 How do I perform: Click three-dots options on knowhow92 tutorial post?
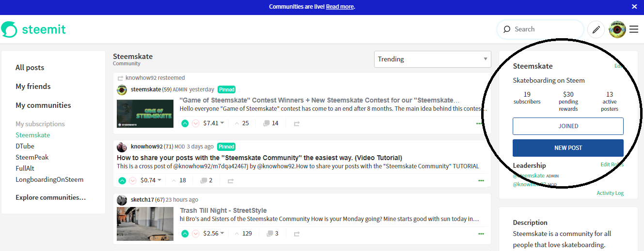481,180
